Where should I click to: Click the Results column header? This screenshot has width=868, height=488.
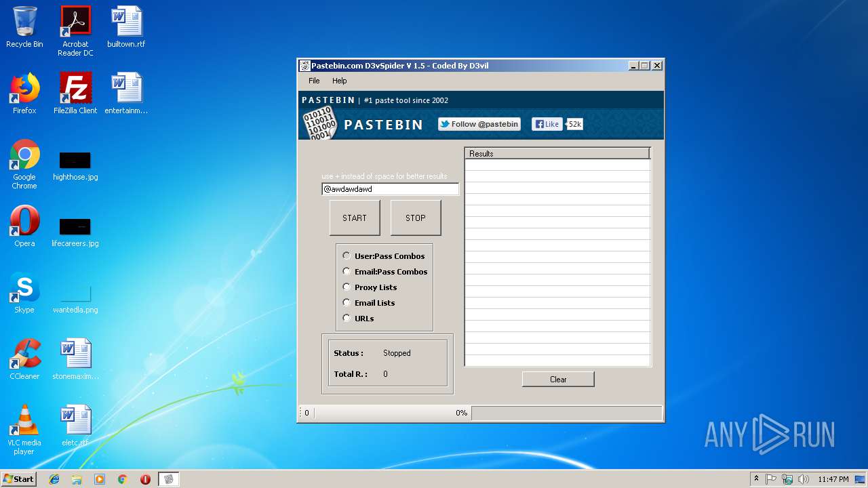click(x=557, y=154)
